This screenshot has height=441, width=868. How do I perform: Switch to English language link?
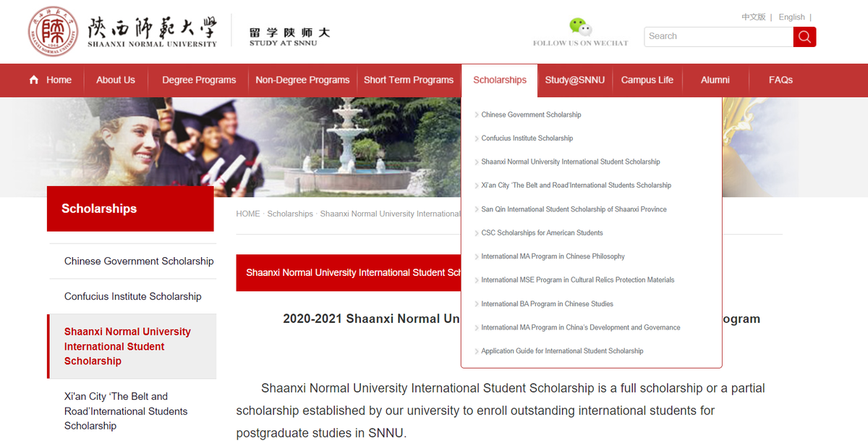coord(791,17)
